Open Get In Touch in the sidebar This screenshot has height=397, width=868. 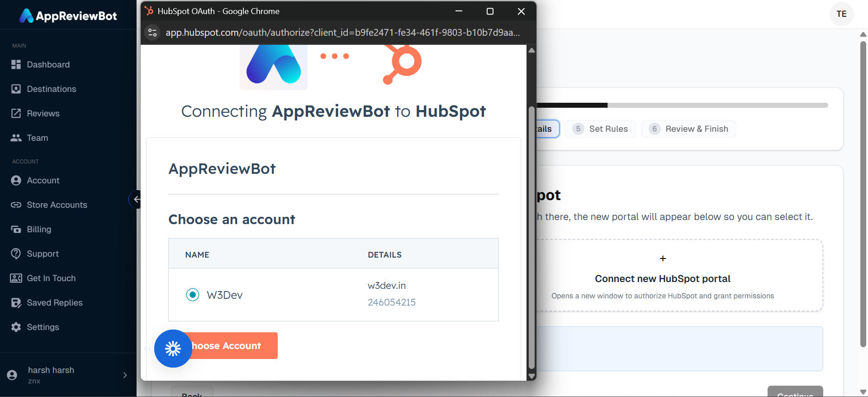(52, 278)
